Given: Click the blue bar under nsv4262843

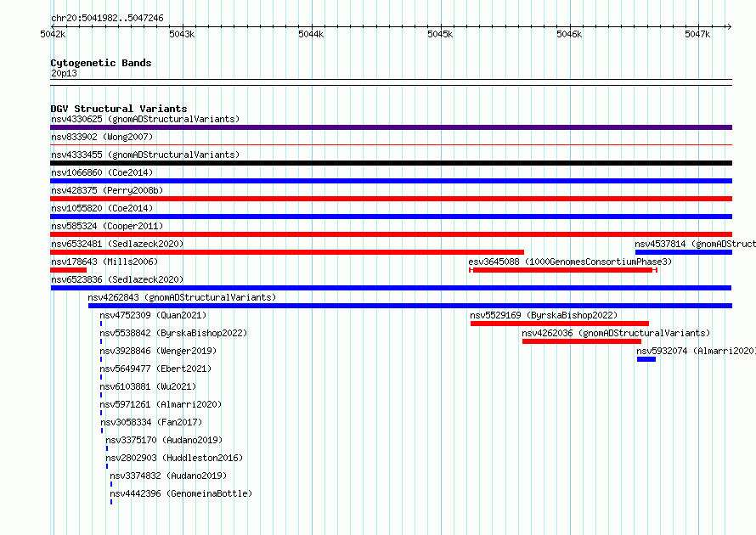Looking at the screenshot, I should pos(410,306).
